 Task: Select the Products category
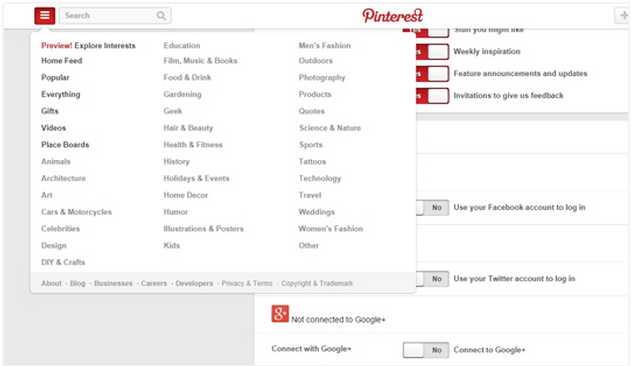pos(315,94)
